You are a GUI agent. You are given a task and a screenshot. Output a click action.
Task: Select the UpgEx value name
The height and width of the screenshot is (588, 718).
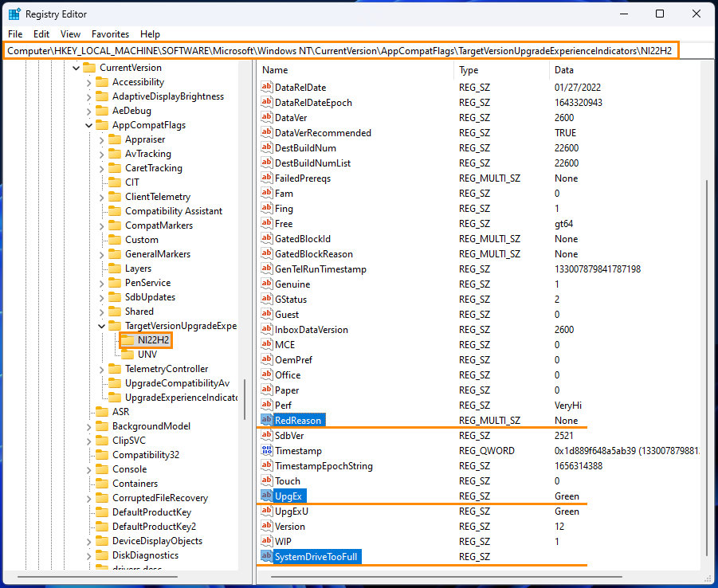(288, 496)
